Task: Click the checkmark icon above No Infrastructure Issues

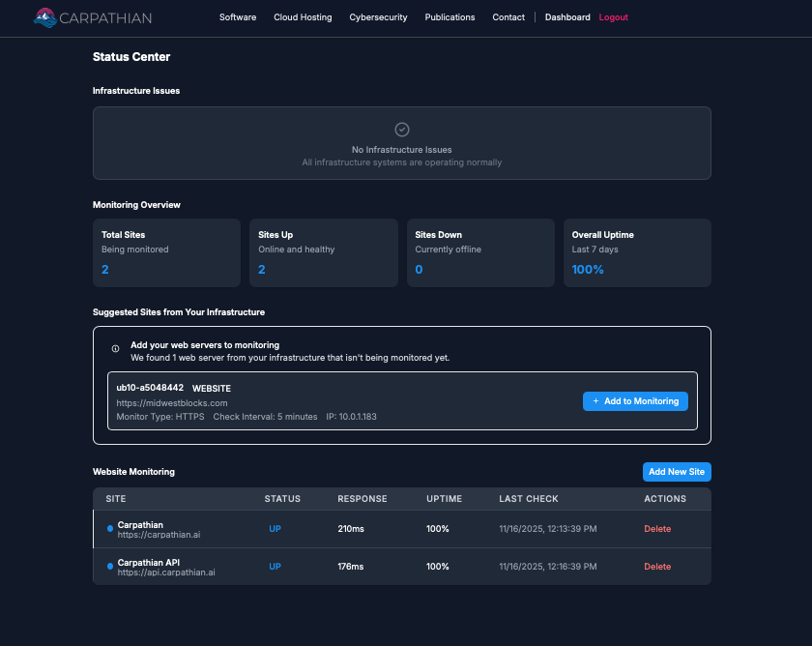Action: coord(401,129)
